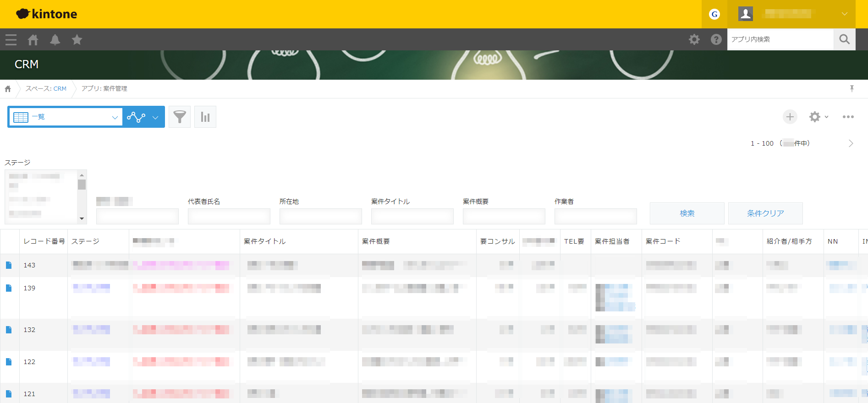Add a new record with plus icon

(790, 117)
